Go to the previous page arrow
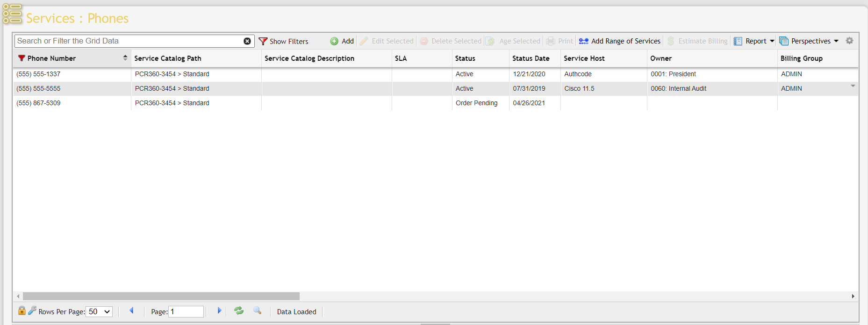 pyautogui.click(x=131, y=311)
